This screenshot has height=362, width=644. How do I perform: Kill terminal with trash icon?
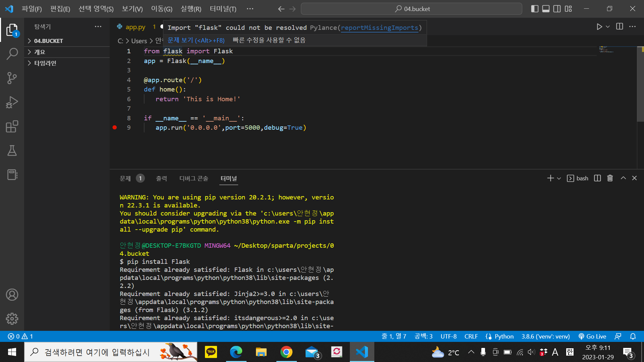tap(610, 178)
